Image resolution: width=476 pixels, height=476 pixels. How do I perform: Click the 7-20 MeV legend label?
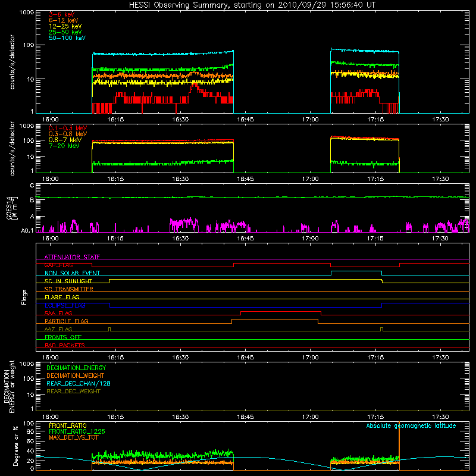64,146
